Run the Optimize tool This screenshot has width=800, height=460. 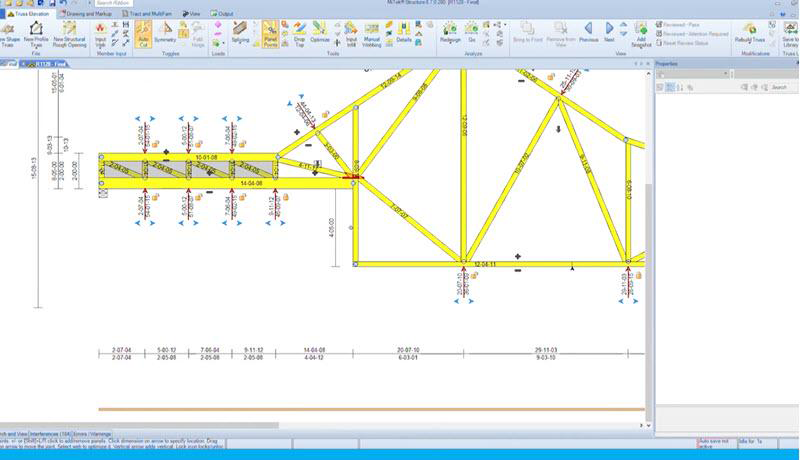coord(320,32)
